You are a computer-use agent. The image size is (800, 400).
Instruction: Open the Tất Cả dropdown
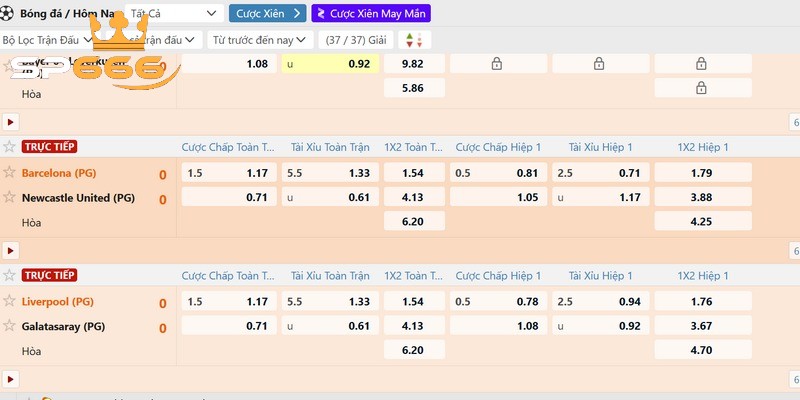(x=174, y=13)
